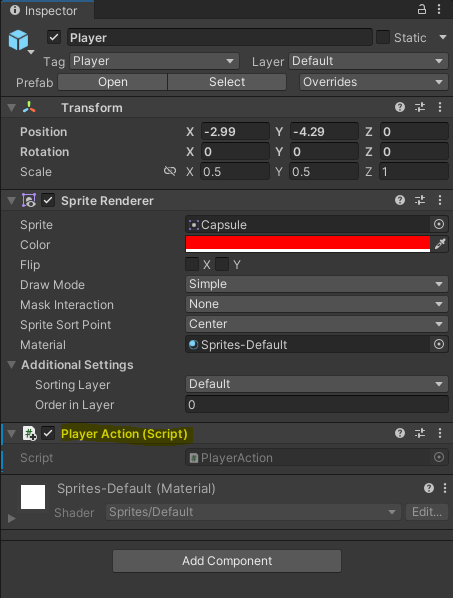The width and height of the screenshot is (453, 598).
Task: Expand the Sprites-Default material foldout
Action: click(11, 518)
